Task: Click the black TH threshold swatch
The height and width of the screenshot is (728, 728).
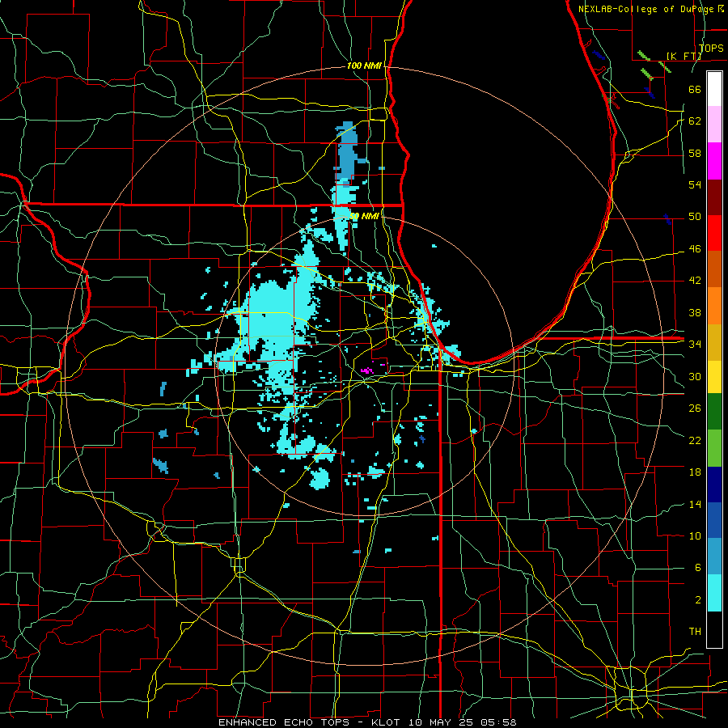Action: pyautogui.click(x=714, y=629)
